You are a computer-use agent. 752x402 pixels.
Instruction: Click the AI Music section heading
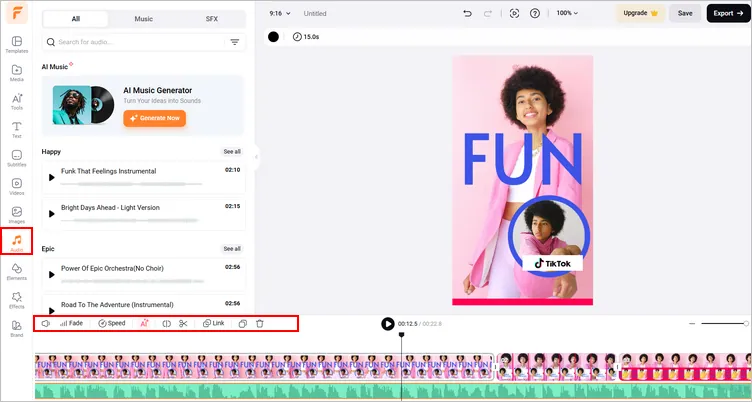[55, 67]
